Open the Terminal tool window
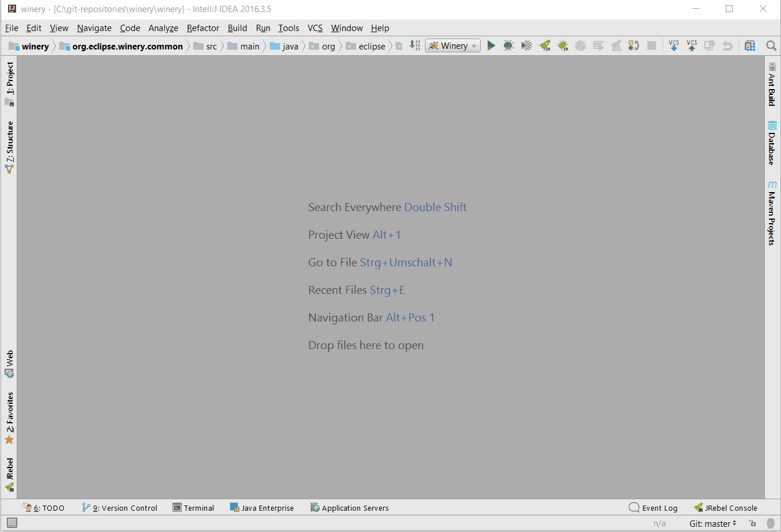 (194, 508)
